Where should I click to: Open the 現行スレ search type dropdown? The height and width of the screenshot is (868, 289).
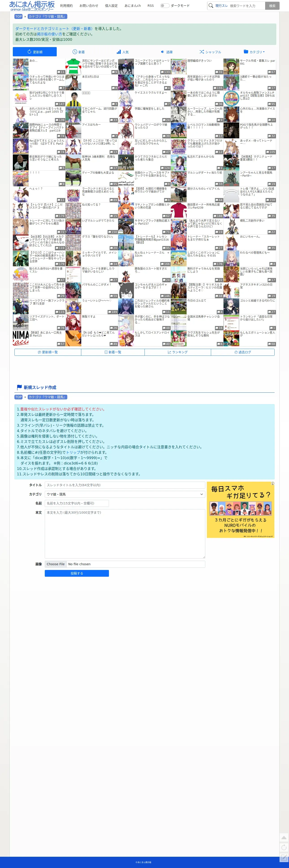point(222,6)
